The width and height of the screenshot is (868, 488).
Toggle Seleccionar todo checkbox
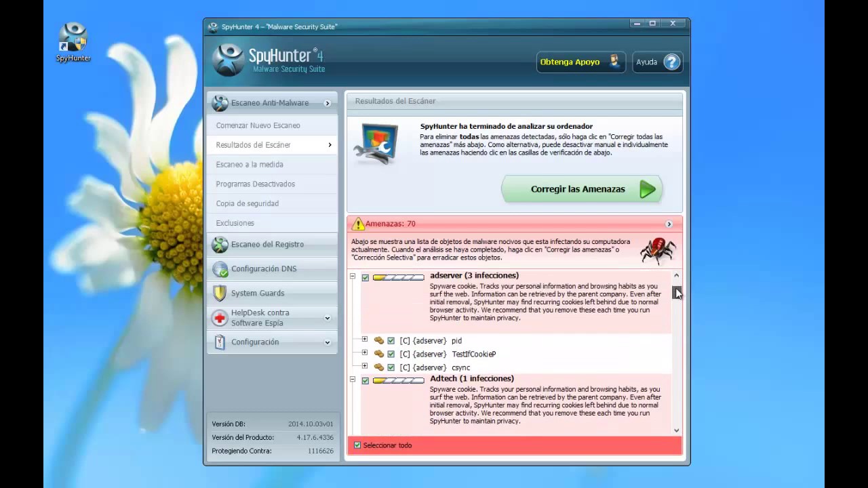[357, 445]
